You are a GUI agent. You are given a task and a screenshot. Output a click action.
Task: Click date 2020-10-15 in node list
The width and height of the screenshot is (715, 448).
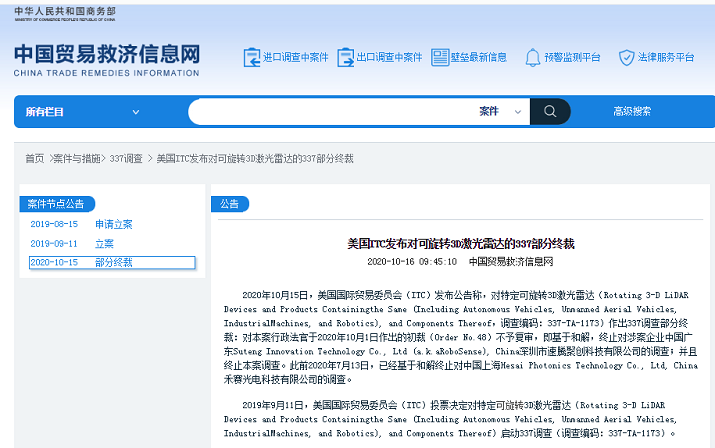coord(54,263)
